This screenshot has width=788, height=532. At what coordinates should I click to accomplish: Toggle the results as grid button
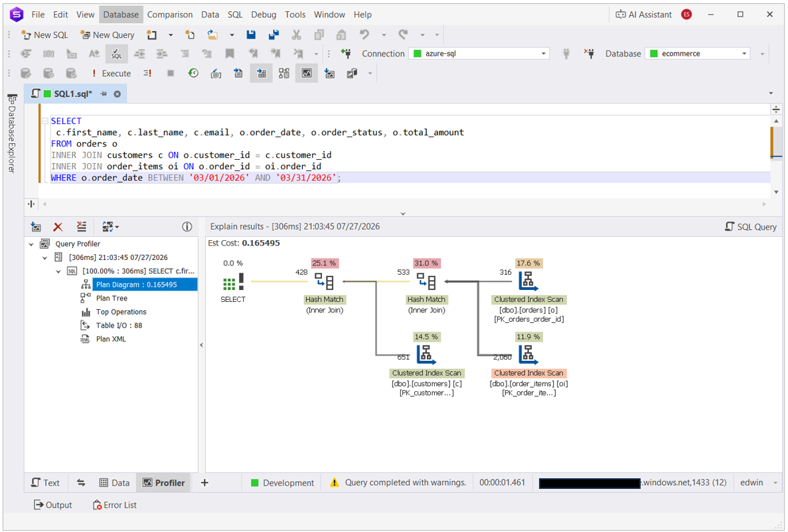click(262, 74)
